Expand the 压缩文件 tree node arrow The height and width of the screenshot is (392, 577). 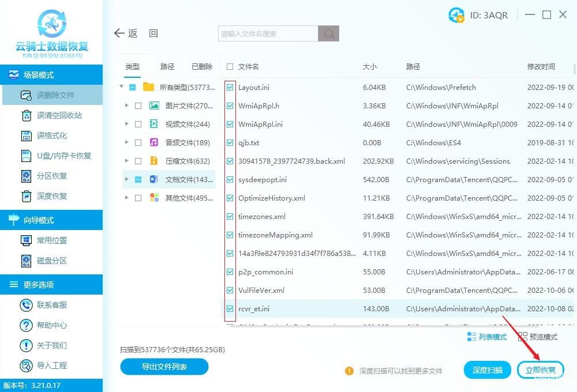pyautogui.click(x=126, y=160)
